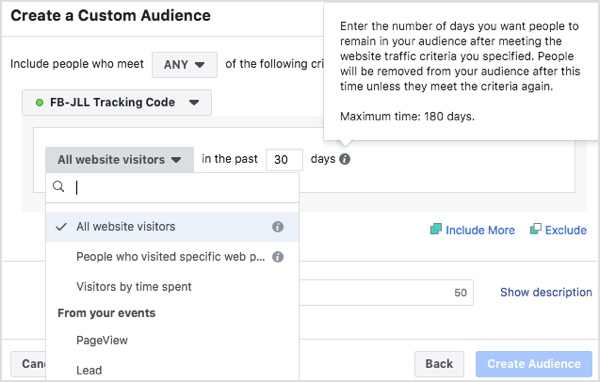Viewport: 600px width, 382px height.
Task: Click the days number input field showing 30
Action: [x=284, y=160]
